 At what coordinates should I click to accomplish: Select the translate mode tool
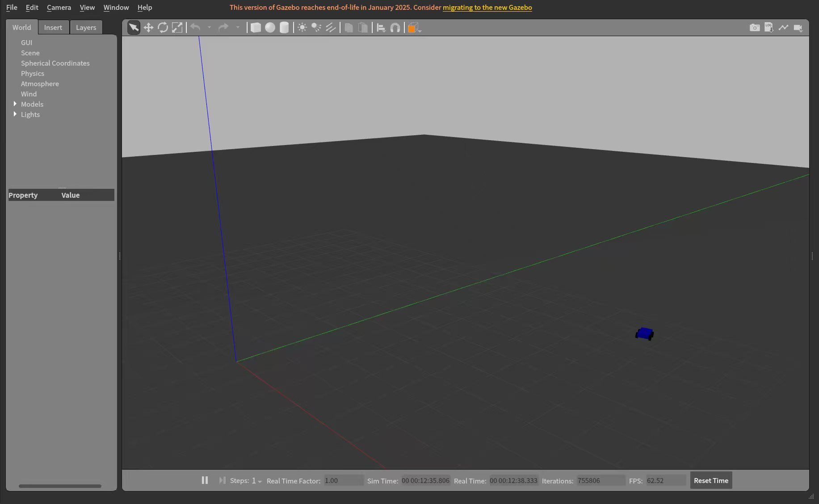[148, 28]
